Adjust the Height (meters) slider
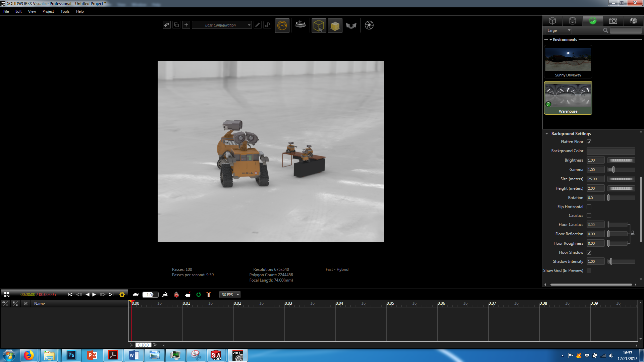 click(x=621, y=188)
